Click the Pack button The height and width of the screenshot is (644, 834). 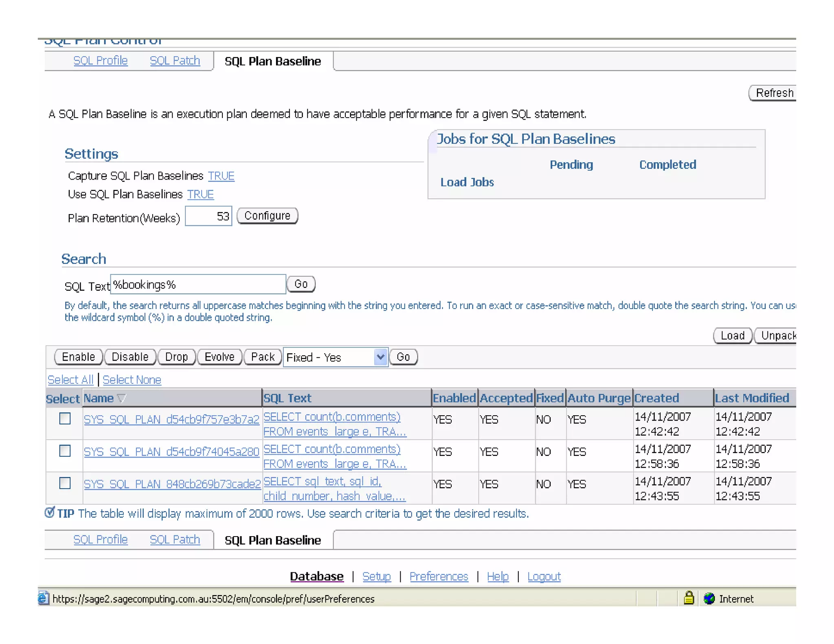click(x=263, y=357)
